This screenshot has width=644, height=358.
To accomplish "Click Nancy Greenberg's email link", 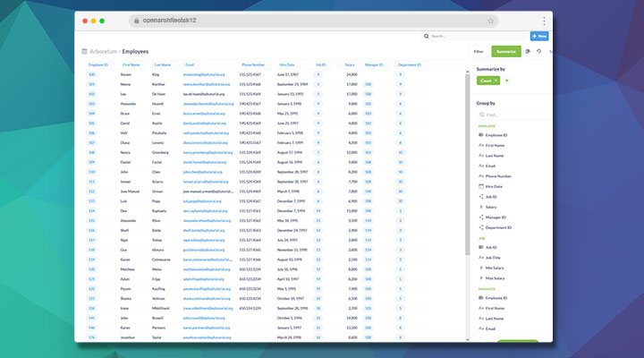I will [208, 152].
